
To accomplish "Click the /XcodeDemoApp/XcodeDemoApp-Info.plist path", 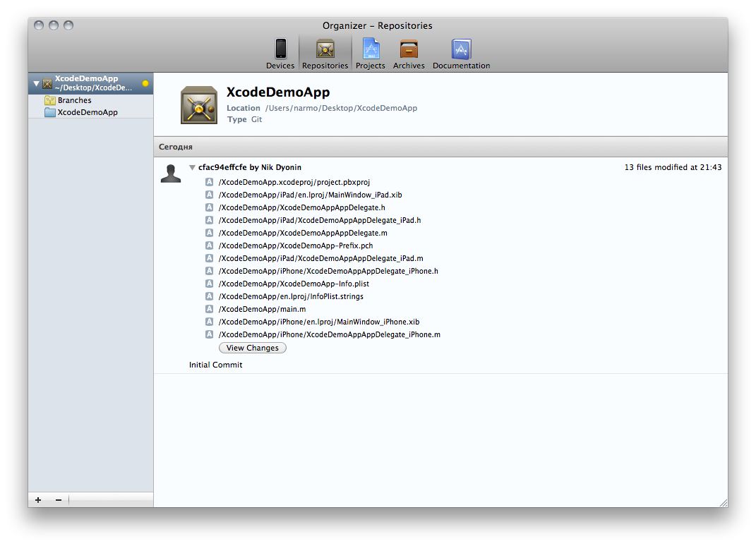I will tap(294, 284).
